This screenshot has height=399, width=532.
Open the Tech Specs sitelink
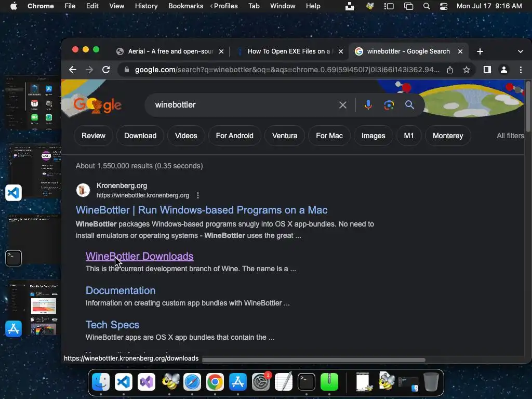click(x=112, y=325)
